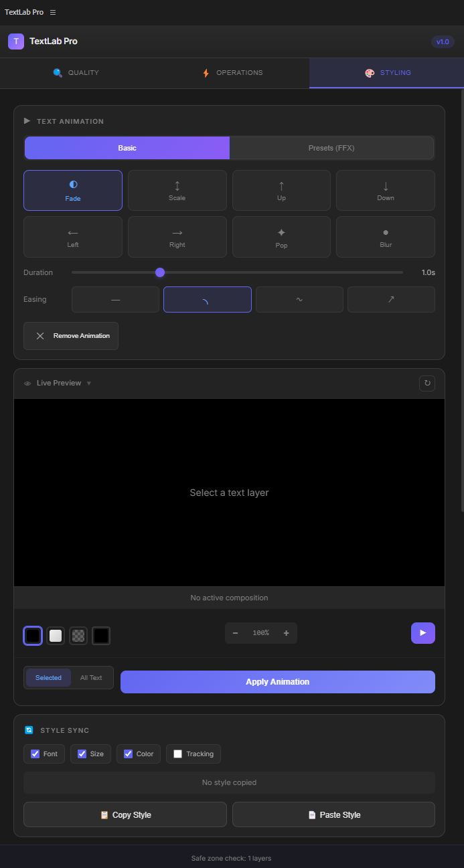Choose the Right animation
This screenshot has height=868, width=464.
point(177,237)
